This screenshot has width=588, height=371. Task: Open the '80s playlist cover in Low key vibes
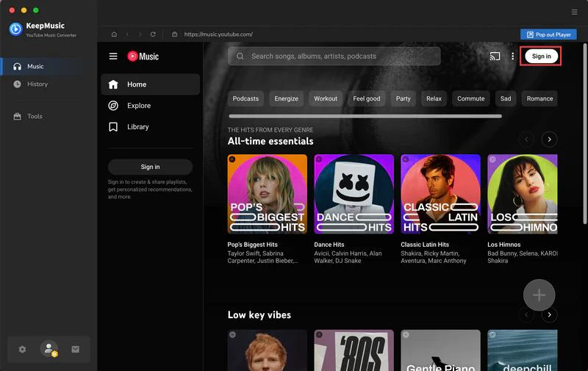[354, 350]
